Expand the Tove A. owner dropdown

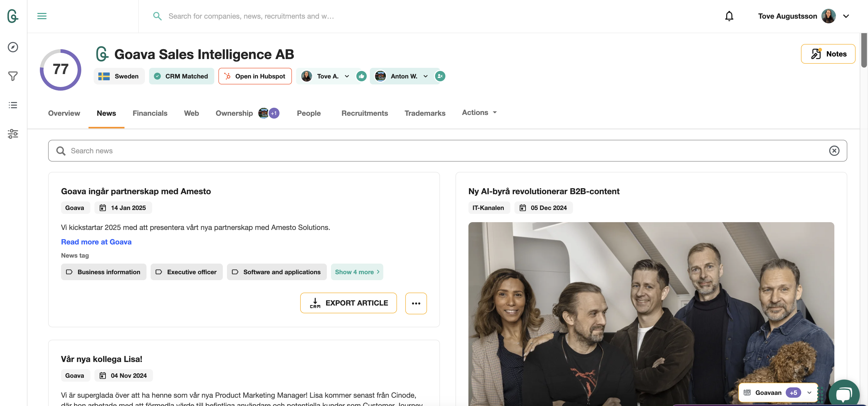click(347, 76)
